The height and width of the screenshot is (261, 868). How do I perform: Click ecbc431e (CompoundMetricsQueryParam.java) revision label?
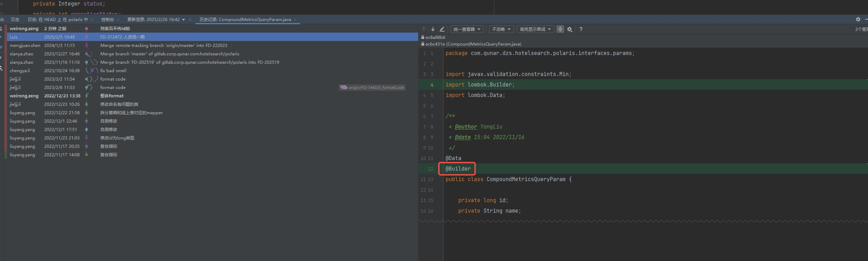point(473,44)
